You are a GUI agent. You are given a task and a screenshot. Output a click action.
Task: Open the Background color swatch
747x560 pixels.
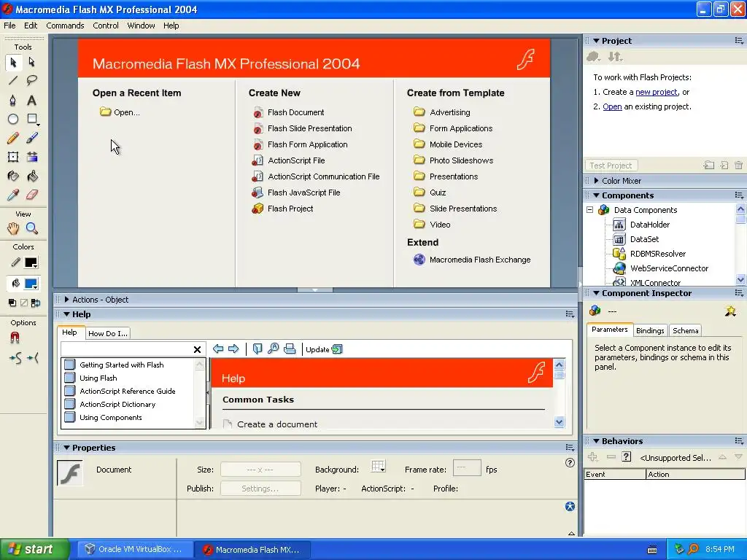[379, 466]
